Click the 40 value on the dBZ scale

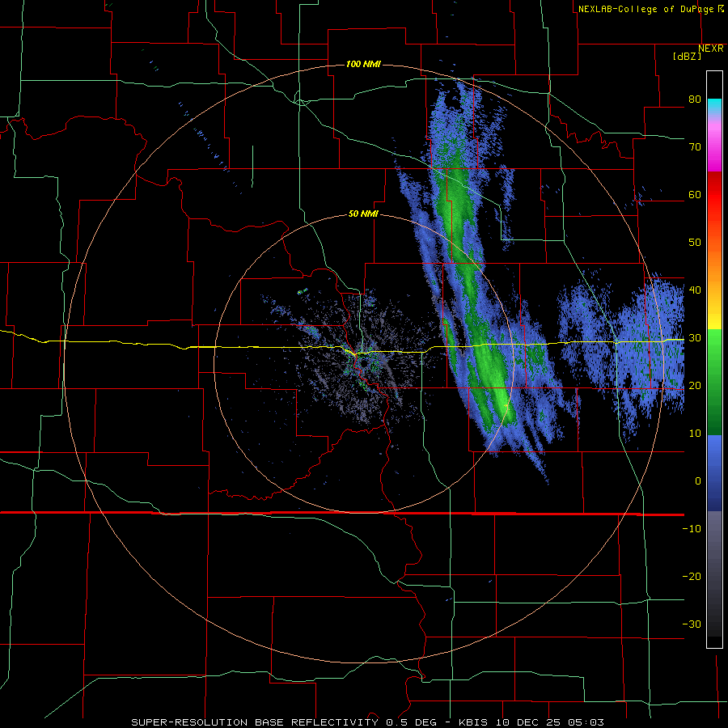[x=695, y=290]
